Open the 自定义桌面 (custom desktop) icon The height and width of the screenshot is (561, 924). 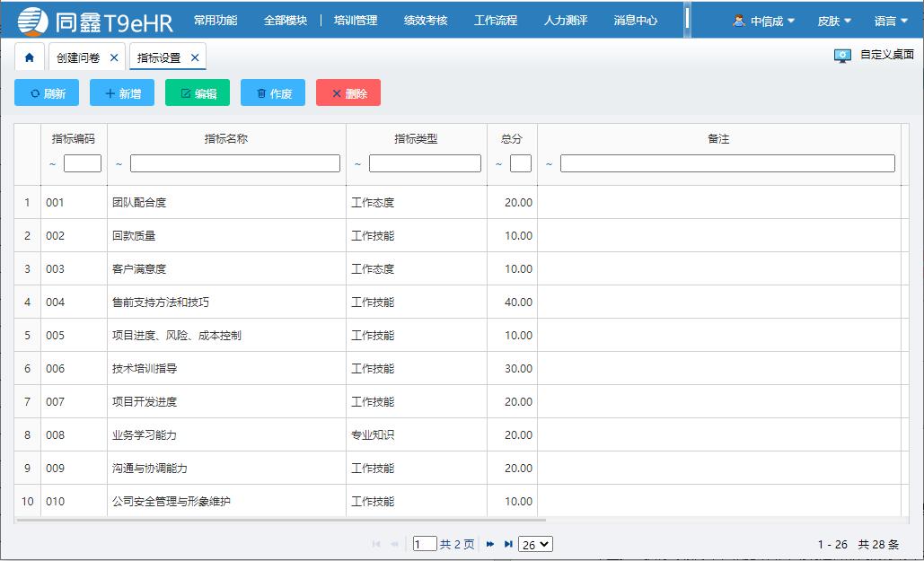842,56
